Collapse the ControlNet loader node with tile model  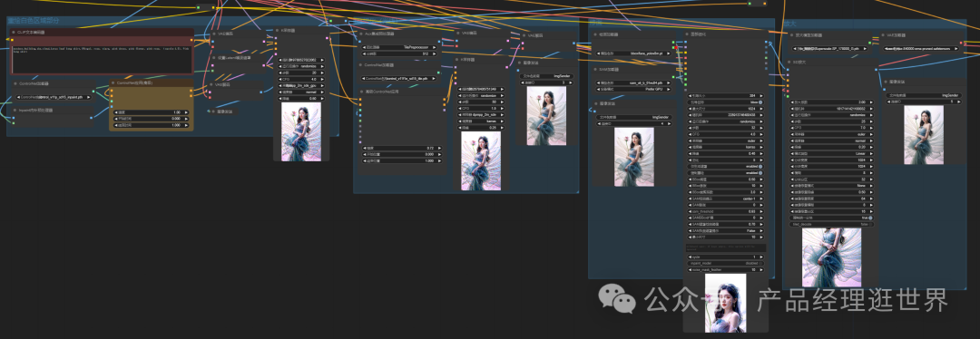[x=361, y=64]
